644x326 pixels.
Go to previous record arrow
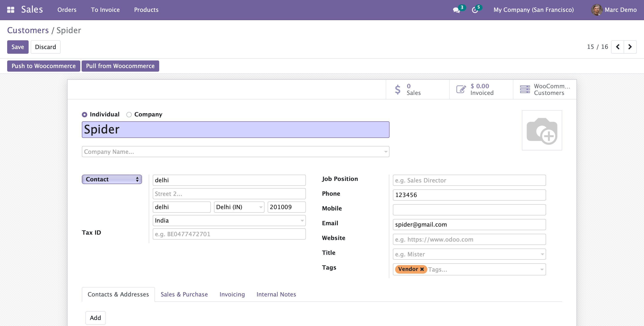[617, 47]
